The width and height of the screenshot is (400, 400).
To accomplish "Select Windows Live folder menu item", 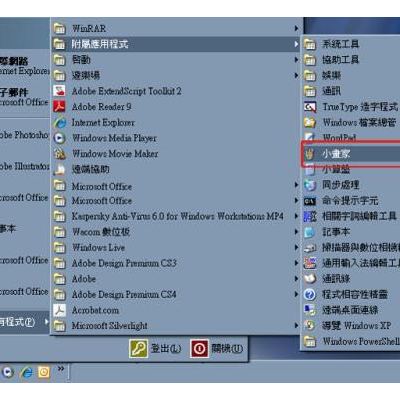I will (x=176, y=247).
